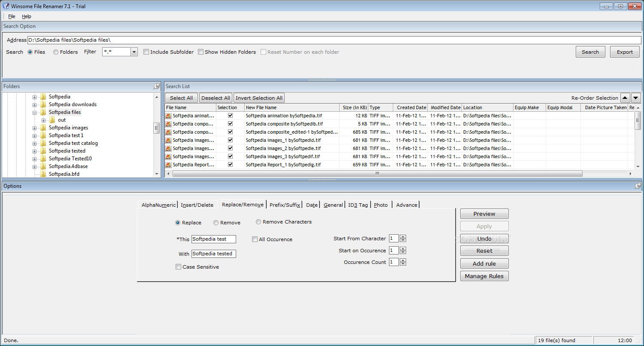The width and height of the screenshot is (644, 346).
Task: Choose the Replace radio option
Action: click(x=178, y=223)
